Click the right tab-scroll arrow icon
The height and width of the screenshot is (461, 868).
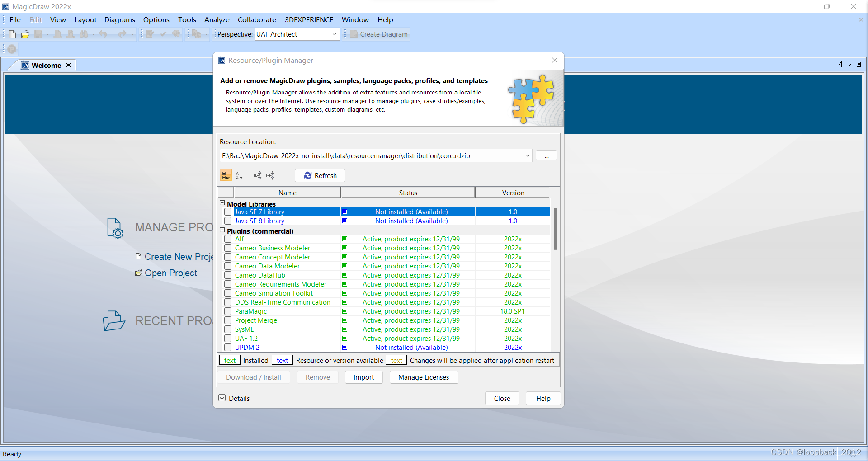click(x=849, y=65)
